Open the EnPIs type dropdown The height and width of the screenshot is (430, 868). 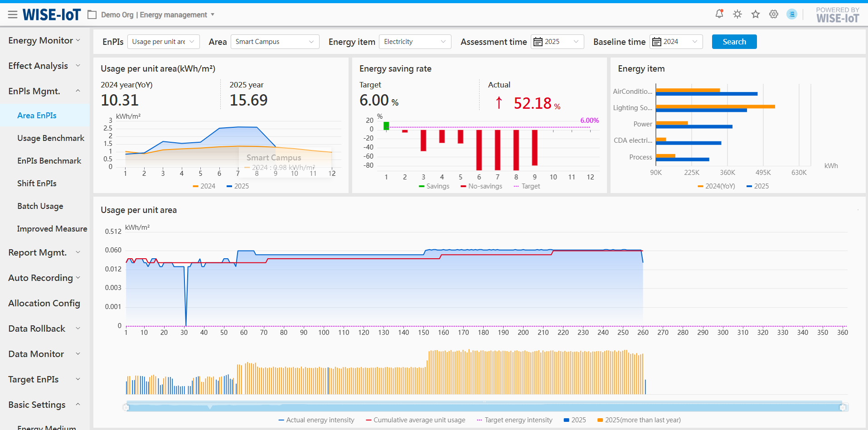[x=163, y=42]
